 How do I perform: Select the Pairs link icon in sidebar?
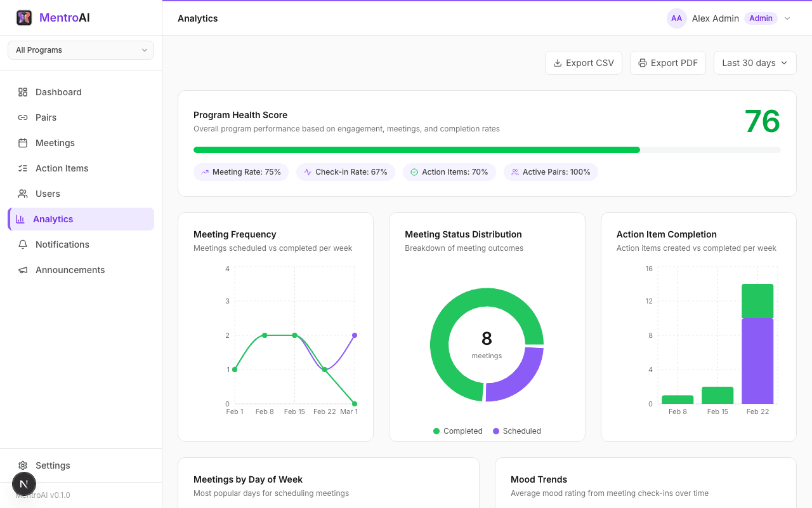click(x=22, y=117)
